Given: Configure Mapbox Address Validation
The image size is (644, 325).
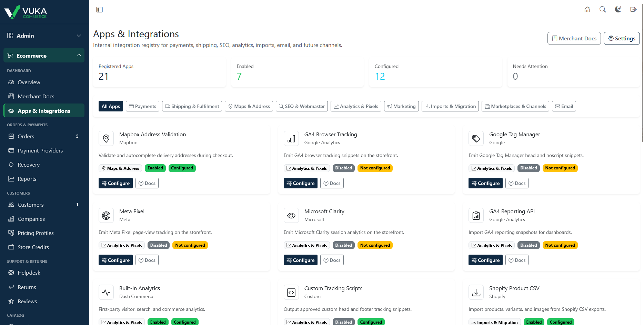Looking at the screenshot, I should (115, 183).
